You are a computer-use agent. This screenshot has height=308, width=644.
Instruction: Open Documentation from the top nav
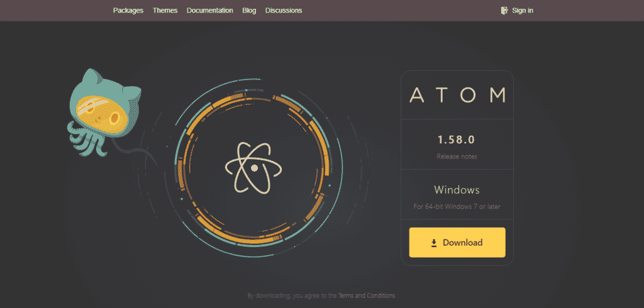[210, 10]
